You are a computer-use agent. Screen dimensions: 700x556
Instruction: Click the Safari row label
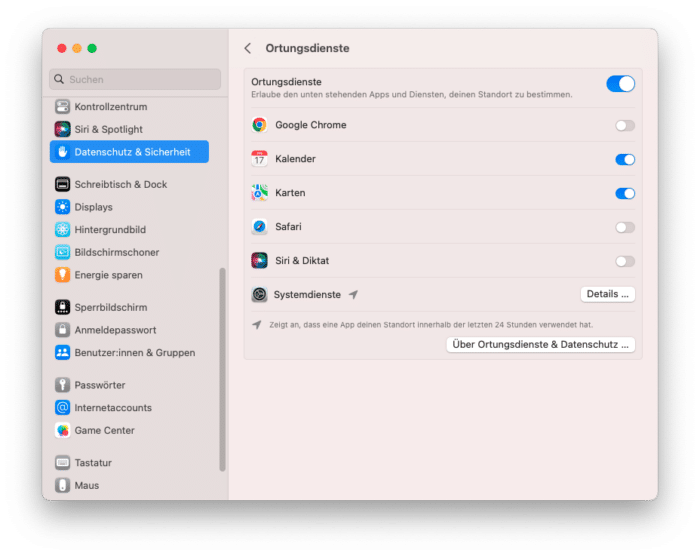[288, 226]
